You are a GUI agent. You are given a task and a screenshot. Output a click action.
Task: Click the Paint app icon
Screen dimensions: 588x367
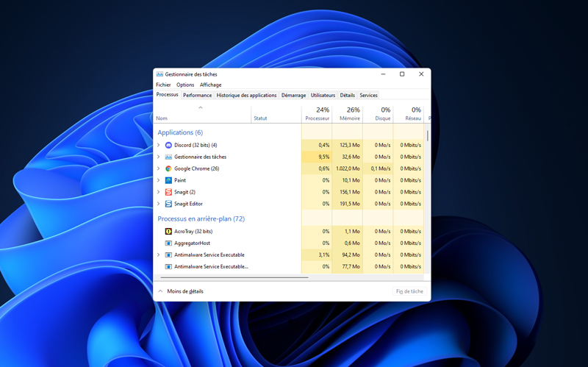coord(168,180)
